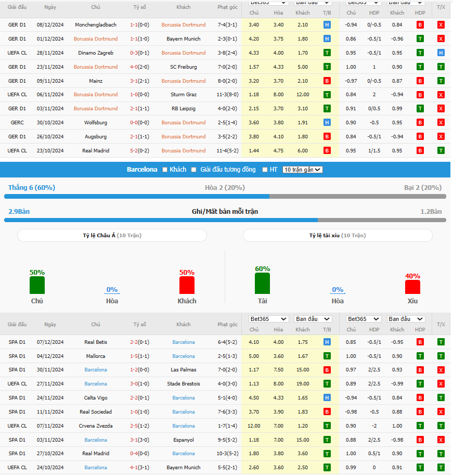The height and width of the screenshot is (476, 453).
Task: Click the Giải đấu column header in the Barcelona table
Action: point(17,325)
